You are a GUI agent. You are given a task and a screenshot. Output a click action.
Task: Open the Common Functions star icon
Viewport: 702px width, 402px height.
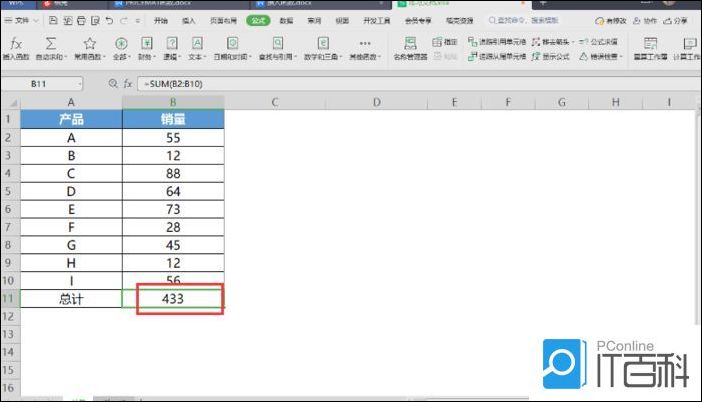90,43
